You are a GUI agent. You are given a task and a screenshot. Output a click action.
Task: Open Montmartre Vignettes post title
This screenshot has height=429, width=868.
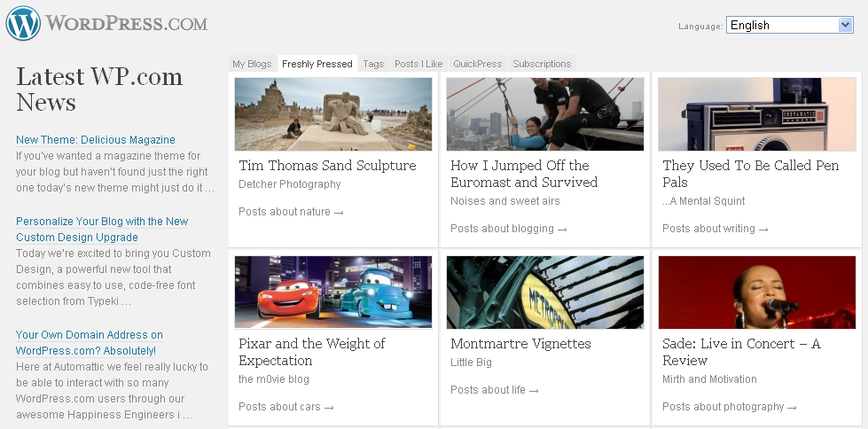coord(520,344)
